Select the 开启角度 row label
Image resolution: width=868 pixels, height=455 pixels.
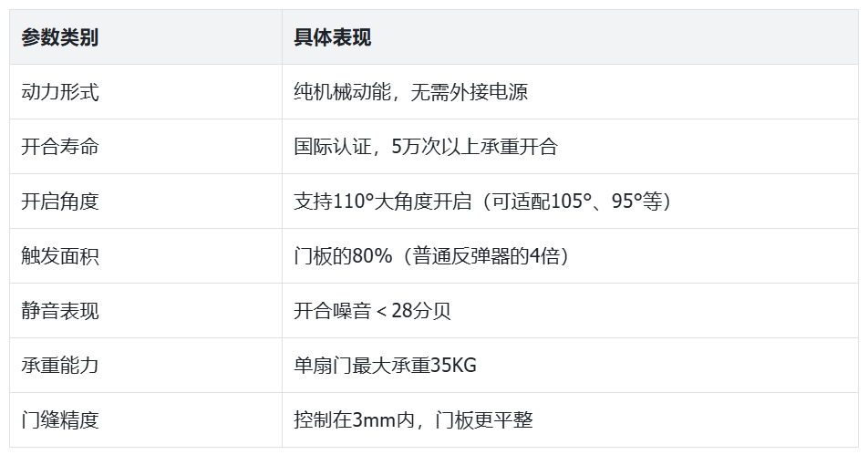60,202
